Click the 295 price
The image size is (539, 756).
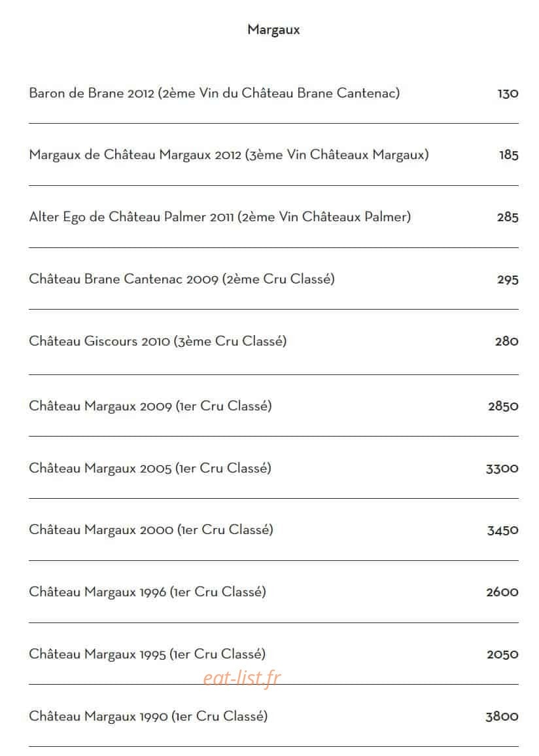click(508, 279)
